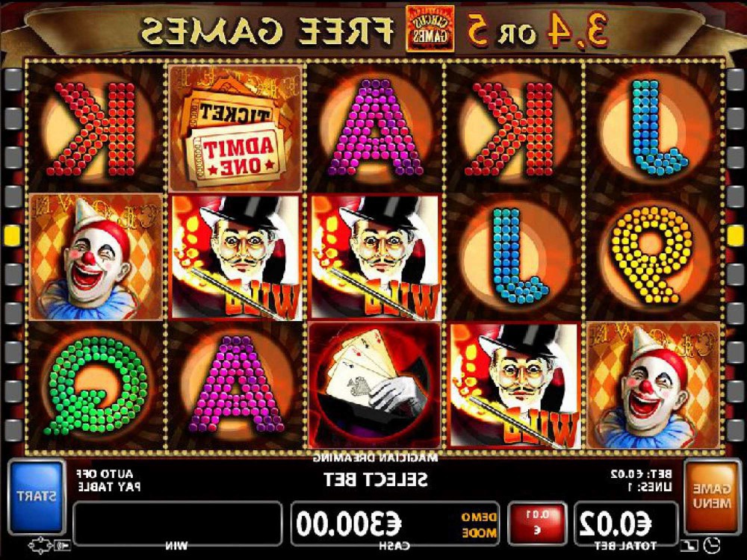Select the yellow payline marker on right edge
The height and width of the screenshot is (560, 747).
[x=736, y=235]
